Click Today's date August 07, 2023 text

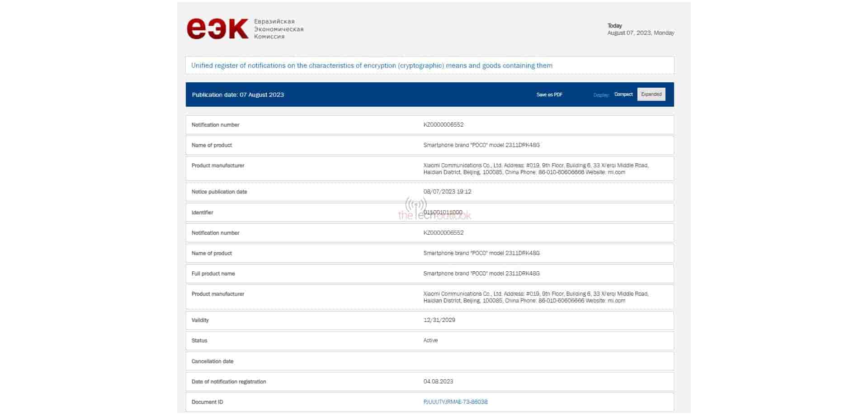tap(641, 33)
